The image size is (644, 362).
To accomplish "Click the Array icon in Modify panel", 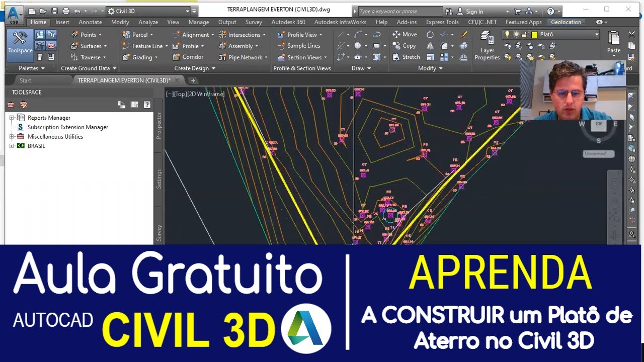I will (444, 57).
